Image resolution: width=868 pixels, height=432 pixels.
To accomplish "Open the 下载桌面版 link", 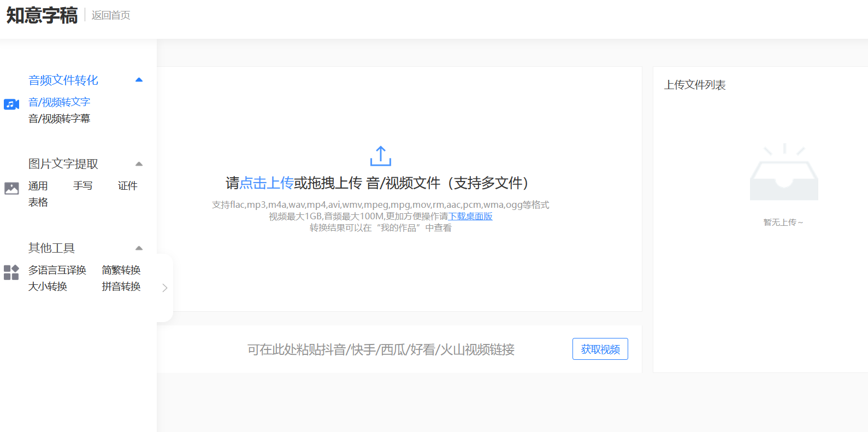I will (x=470, y=216).
